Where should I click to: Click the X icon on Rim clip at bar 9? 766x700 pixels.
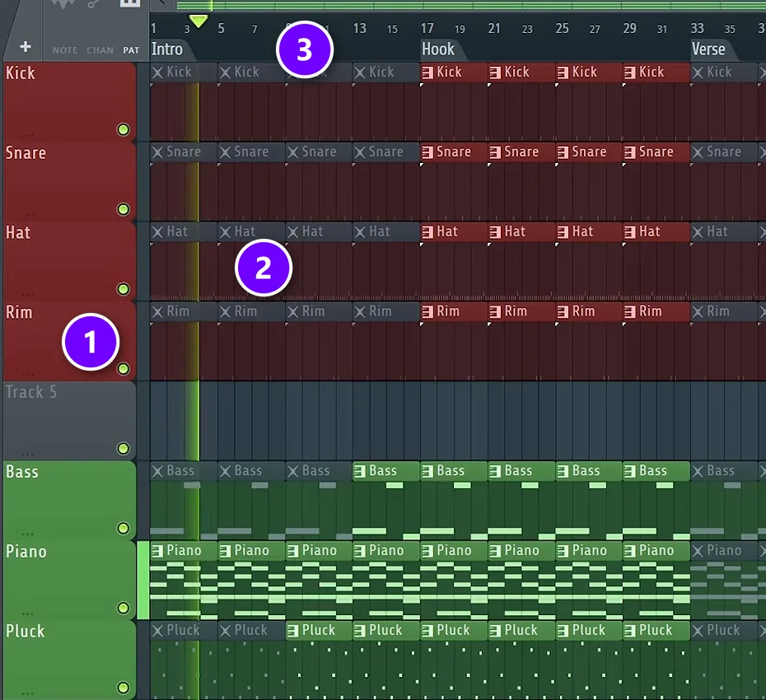point(292,311)
